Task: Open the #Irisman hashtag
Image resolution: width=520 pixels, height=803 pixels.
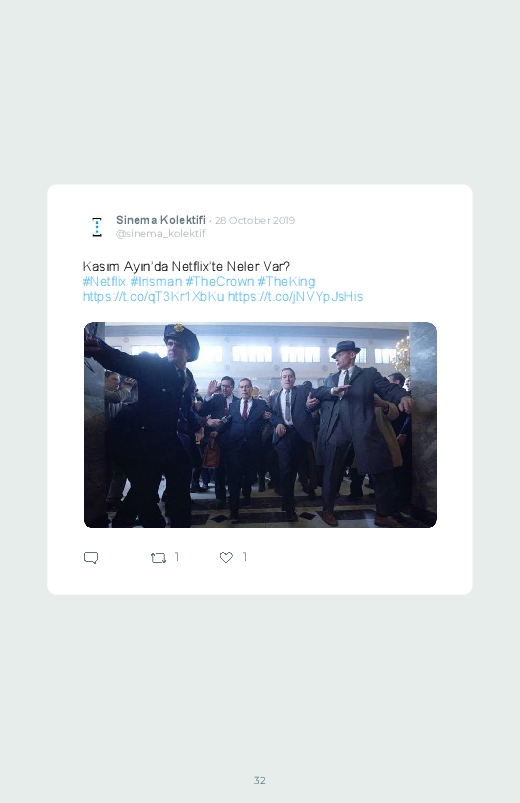Action: (156, 282)
